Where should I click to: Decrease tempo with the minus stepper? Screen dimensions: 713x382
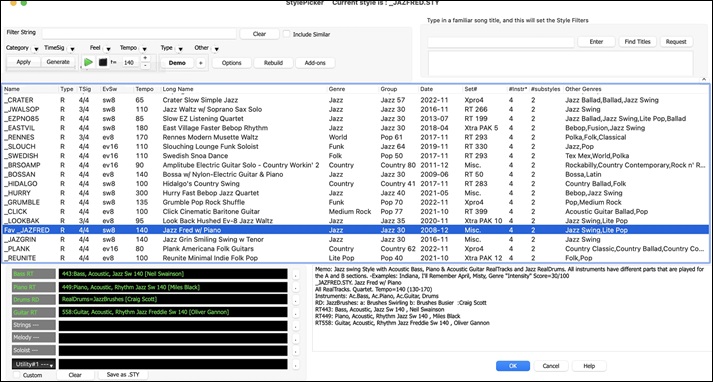pos(145,66)
